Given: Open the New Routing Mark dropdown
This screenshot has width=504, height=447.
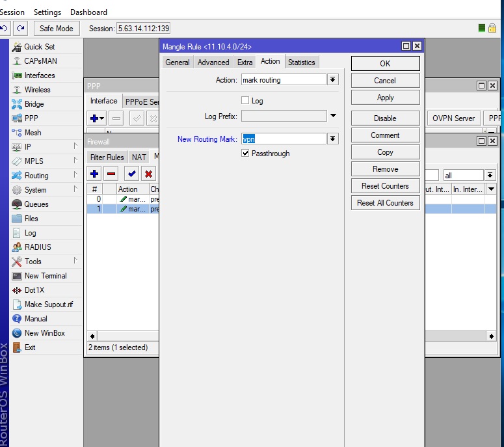Looking at the screenshot, I should (x=333, y=139).
